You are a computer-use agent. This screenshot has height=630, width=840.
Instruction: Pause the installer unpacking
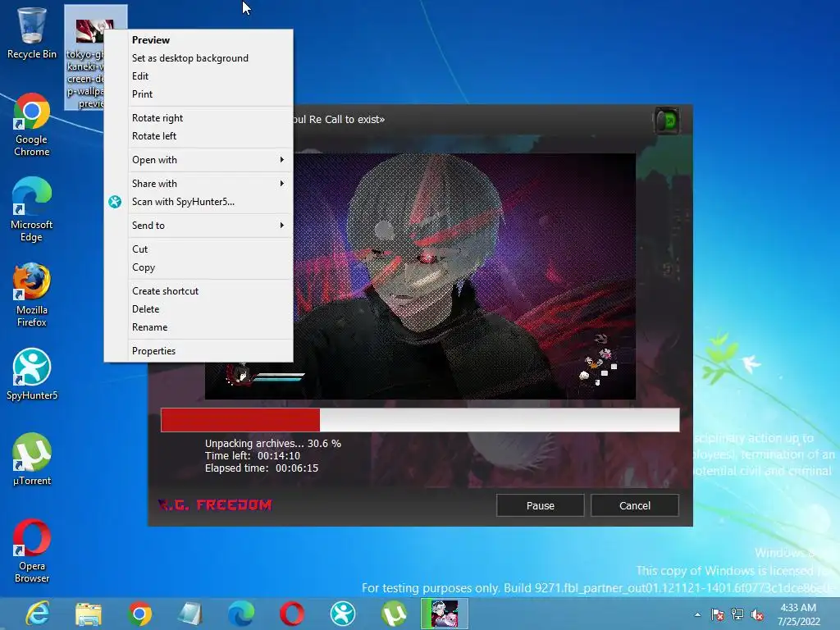click(540, 505)
